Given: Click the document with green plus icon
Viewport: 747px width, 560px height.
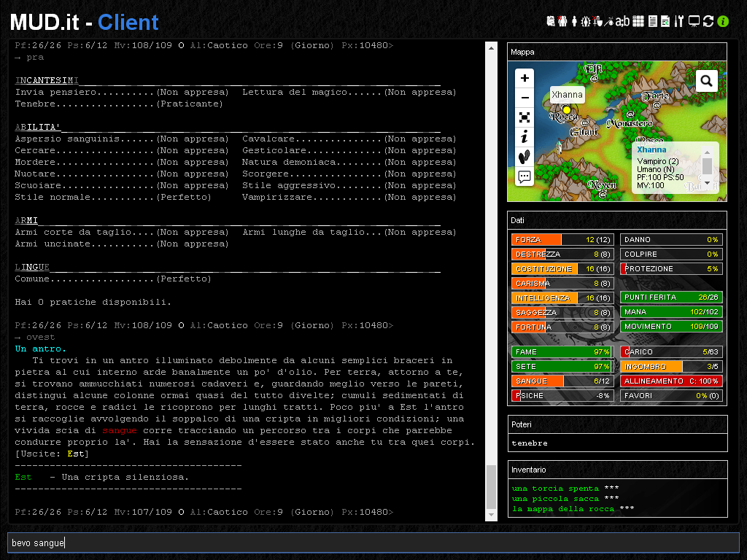Looking at the screenshot, I should point(665,21).
